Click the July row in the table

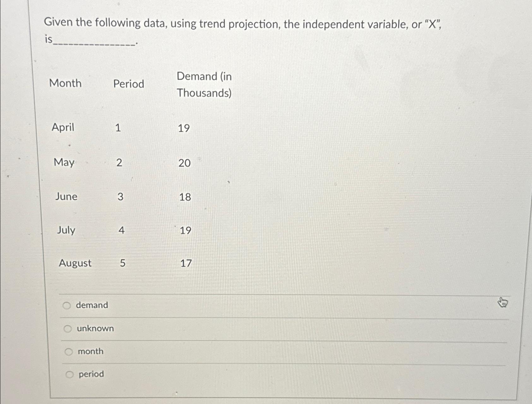65,231
